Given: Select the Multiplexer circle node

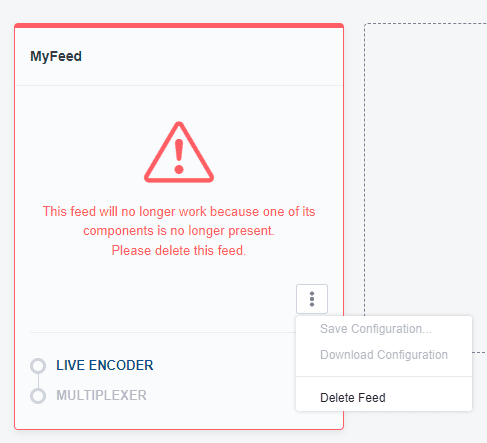Looking at the screenshot, I should [x=38, y=396].
